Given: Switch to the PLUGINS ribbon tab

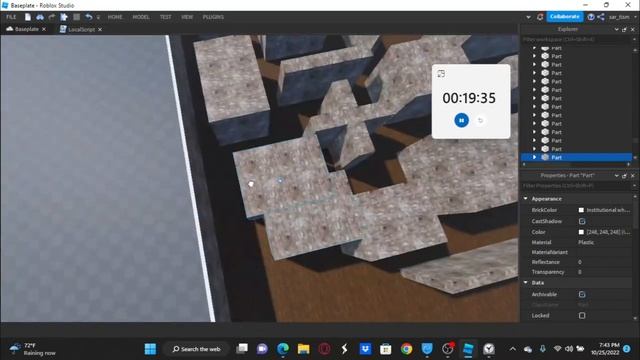Looking at the screenshot, I should coord(213,17).
